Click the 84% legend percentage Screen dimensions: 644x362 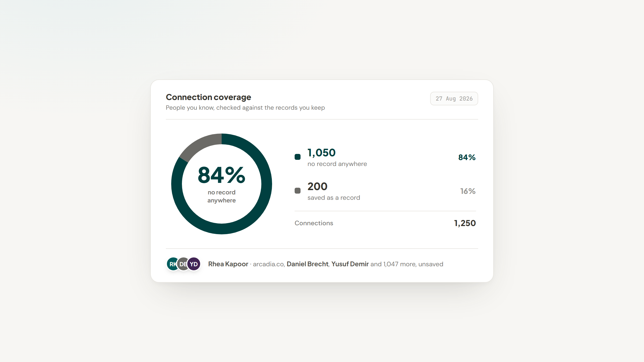pos(467,157)
